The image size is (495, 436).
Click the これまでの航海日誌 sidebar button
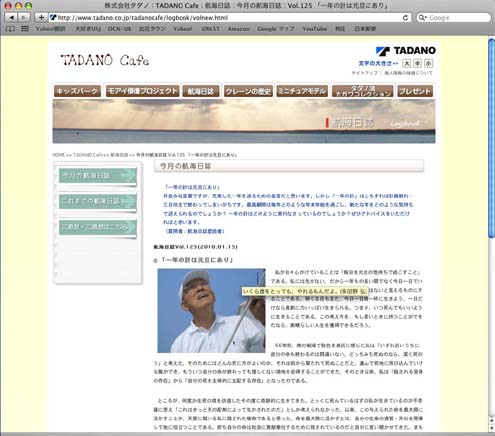[x=98, y=202]
